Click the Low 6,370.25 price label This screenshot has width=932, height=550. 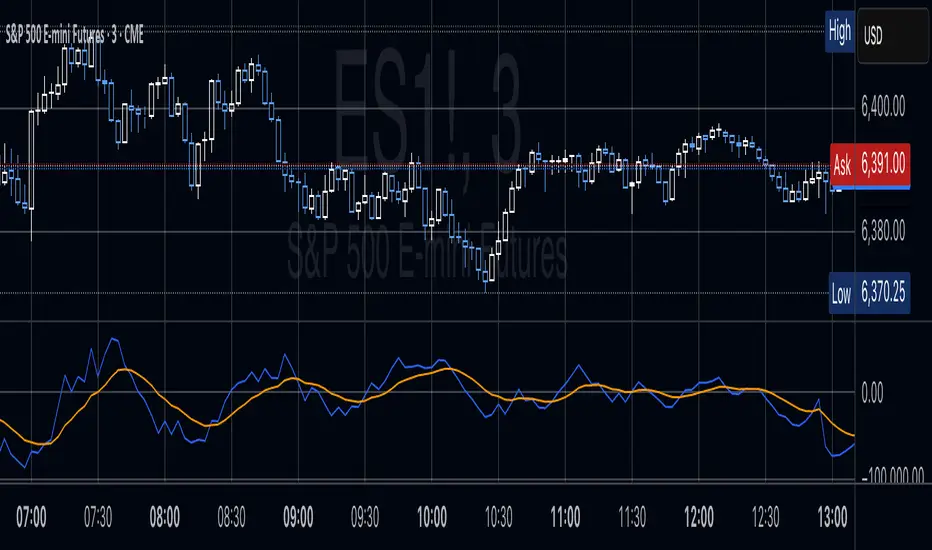pyautogui.click(x=870, y=293)
